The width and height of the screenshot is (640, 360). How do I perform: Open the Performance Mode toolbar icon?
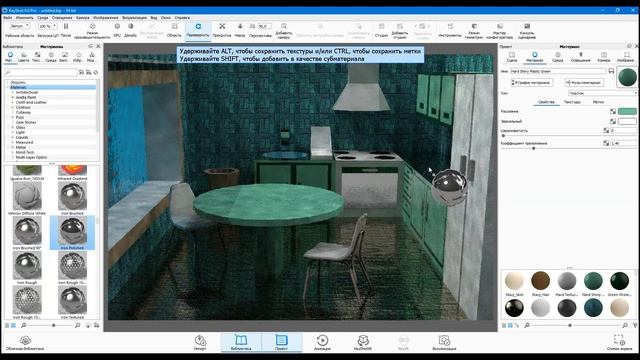pyautogui.click(x=92, y=31)
